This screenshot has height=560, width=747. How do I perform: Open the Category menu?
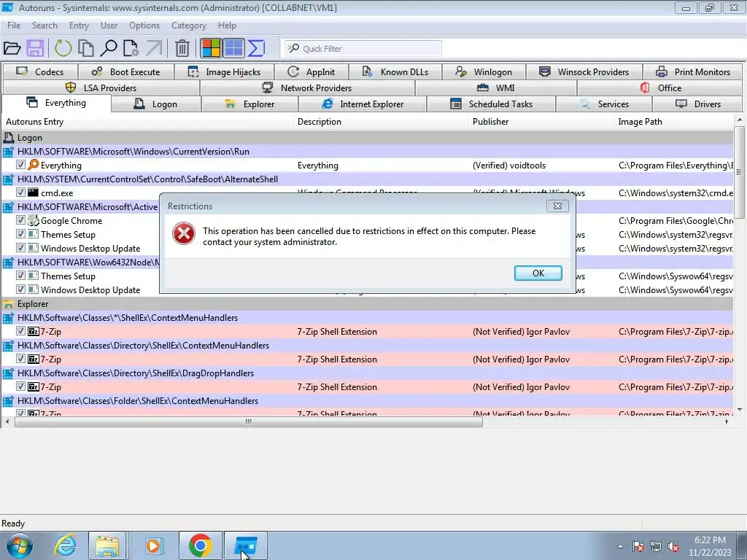pos(189,26)
